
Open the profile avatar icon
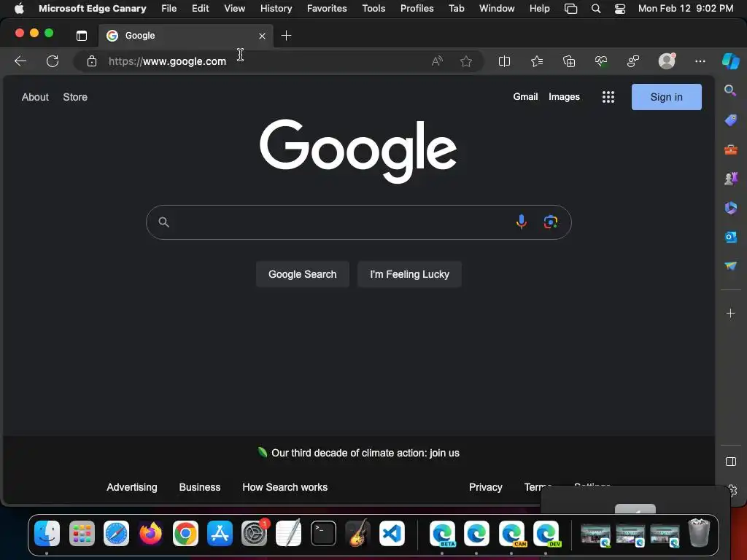point(667,61)
